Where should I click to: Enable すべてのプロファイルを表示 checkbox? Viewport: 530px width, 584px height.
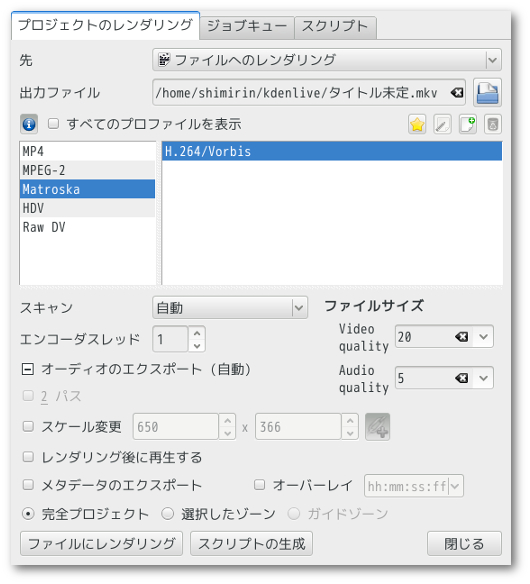click(54, 124)
